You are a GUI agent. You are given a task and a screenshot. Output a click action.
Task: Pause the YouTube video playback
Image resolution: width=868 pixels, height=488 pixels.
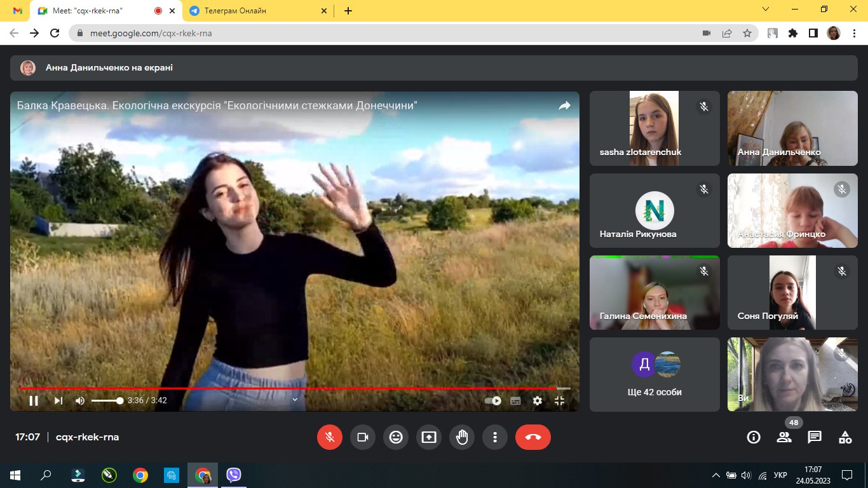point(34,400)
